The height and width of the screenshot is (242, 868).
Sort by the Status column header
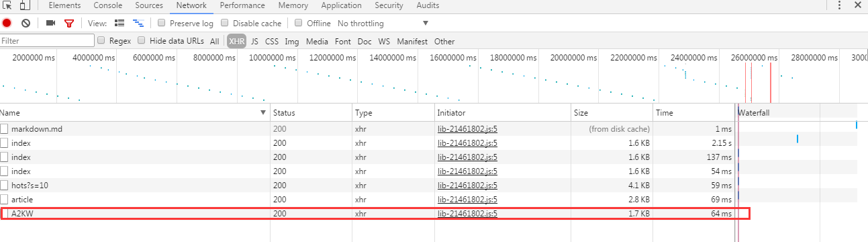pos(311,113)
